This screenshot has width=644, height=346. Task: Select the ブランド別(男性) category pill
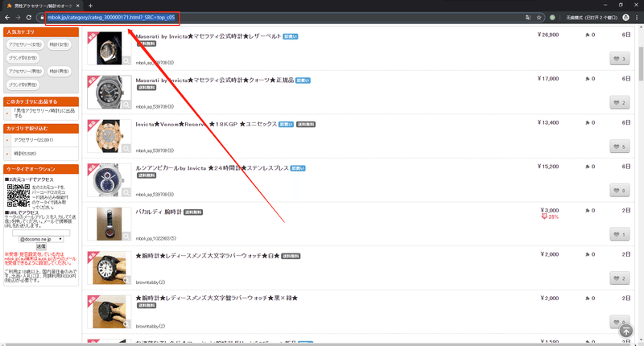pyautogui.click(x=23, y=84)
